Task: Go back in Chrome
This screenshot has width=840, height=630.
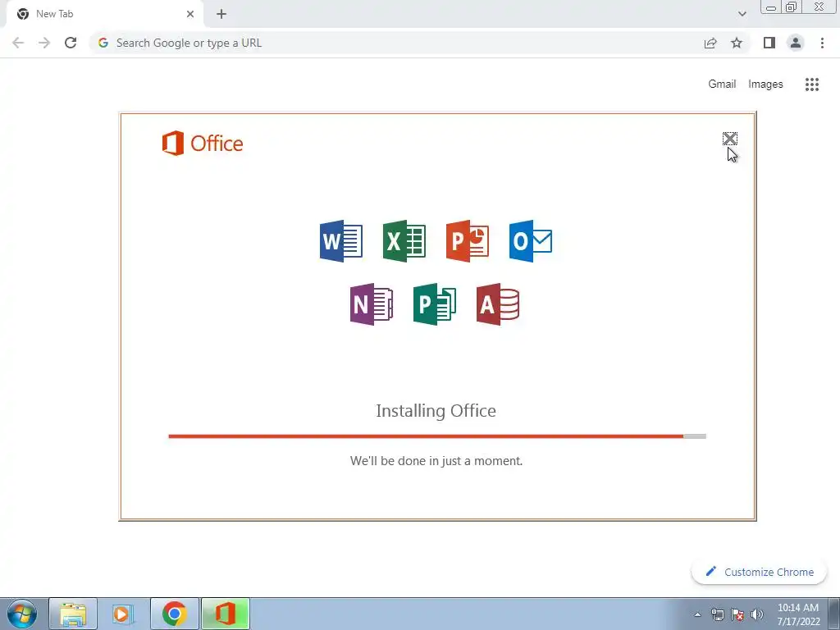Action: pos(18,43)
